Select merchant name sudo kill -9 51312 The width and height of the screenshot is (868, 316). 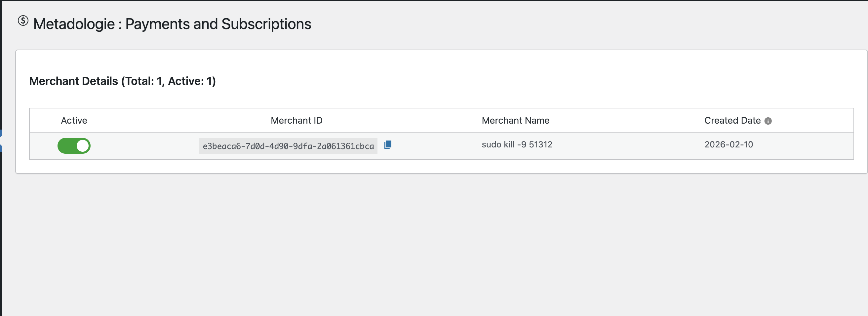[x=517, y=144]
